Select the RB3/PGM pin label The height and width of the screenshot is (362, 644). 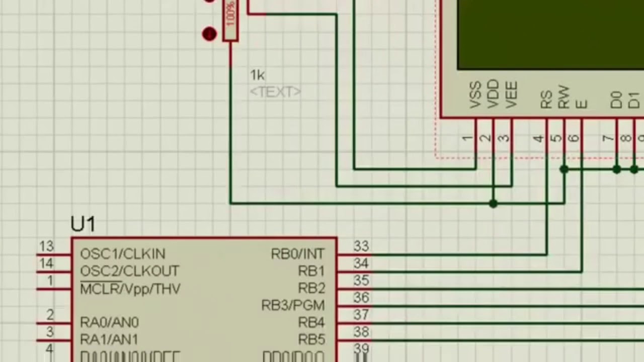pos(293,305)
